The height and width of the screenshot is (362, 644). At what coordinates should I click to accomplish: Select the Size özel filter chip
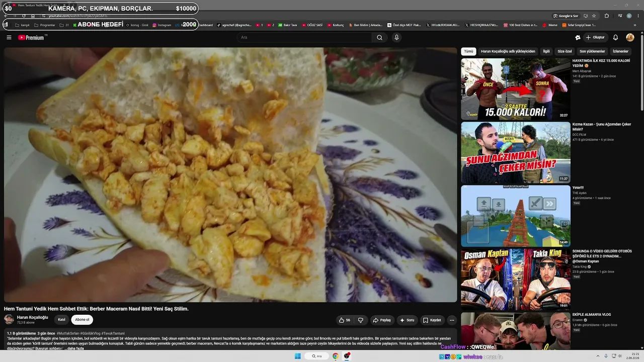click(565, 51)
